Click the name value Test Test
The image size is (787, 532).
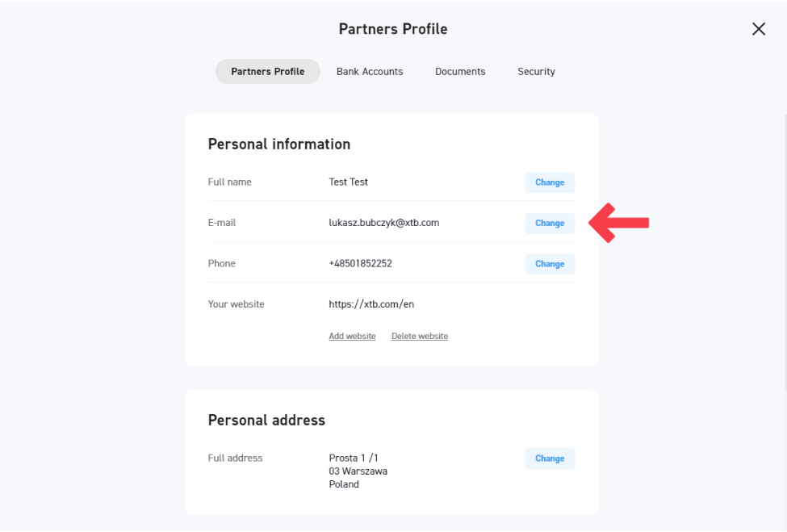tap(348, 182)
